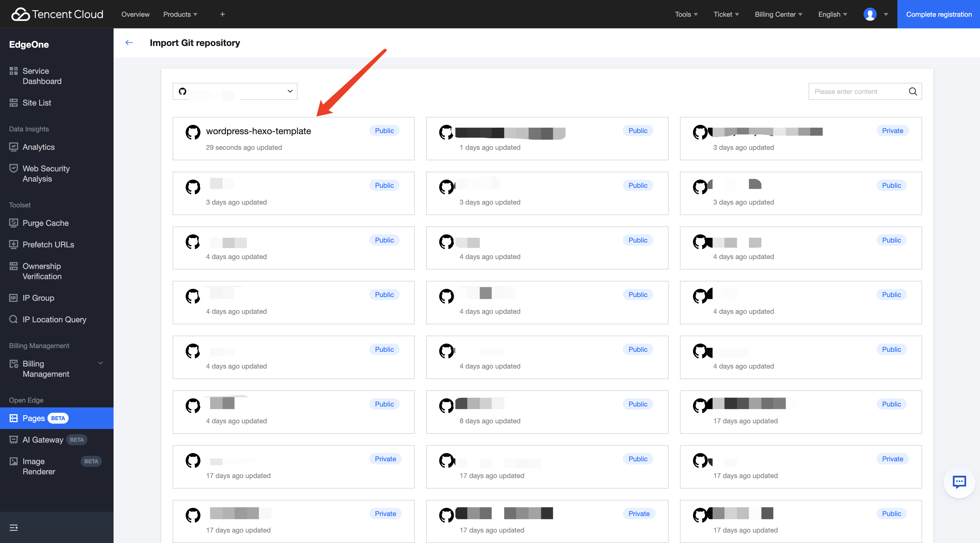Click the Tencent Cloud logo

[57, 14]
